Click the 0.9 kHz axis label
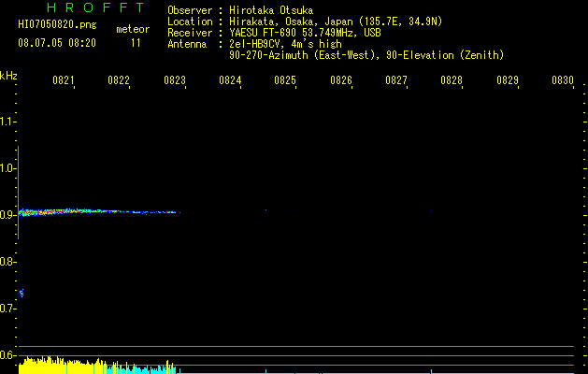The width and height of the screenshot is (588, 374). pyautogui.click(x=7, y=214)
